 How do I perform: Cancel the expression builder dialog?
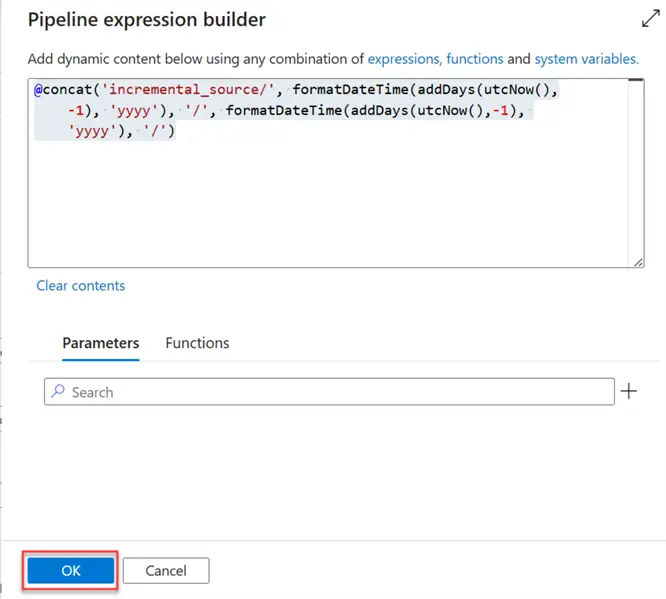pos(166,570)
